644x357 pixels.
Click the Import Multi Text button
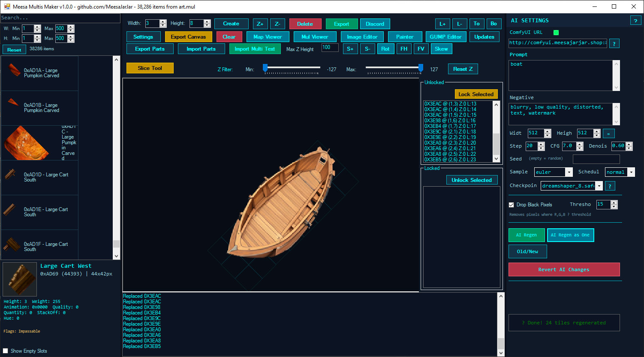[x=255, y=49]
